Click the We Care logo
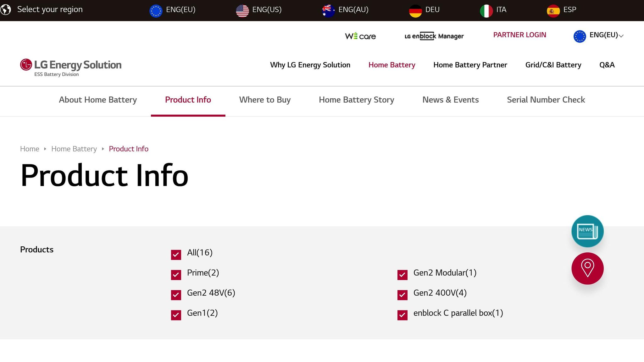Viewport: 644px width, 362px height. (x=360, y=36)
